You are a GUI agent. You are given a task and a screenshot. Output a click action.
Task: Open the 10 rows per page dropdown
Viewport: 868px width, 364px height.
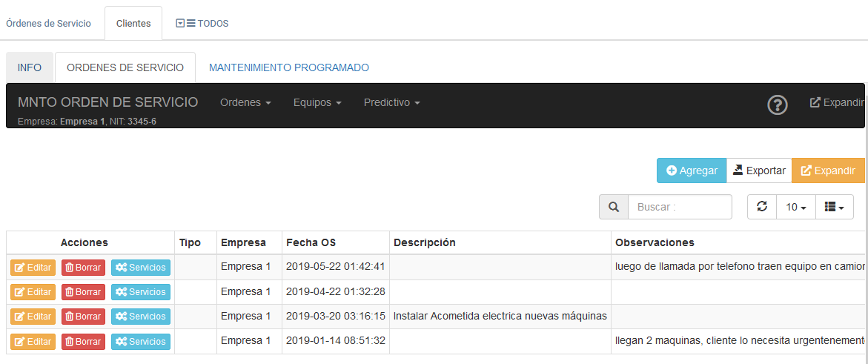coord(796,207)
